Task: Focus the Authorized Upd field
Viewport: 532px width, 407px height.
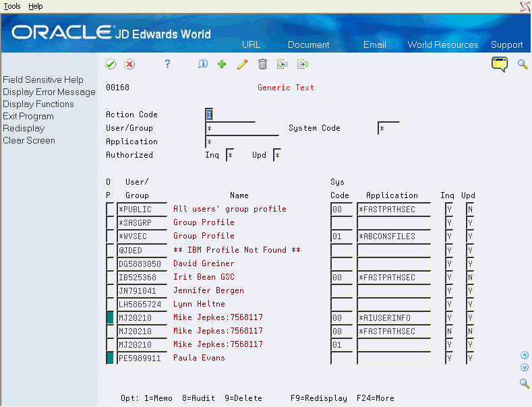Action: tap(277, 156)
